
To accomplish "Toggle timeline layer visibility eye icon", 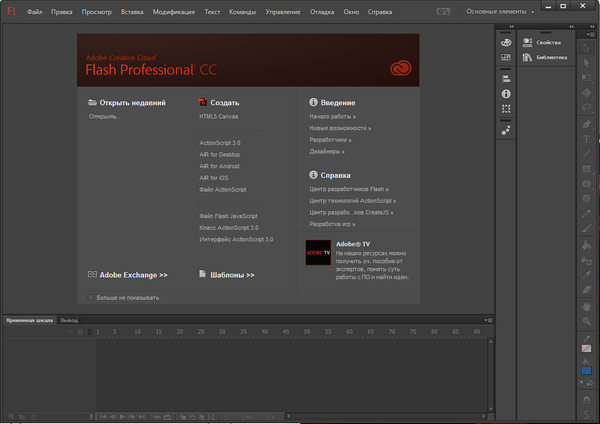I will click(69, 331).
